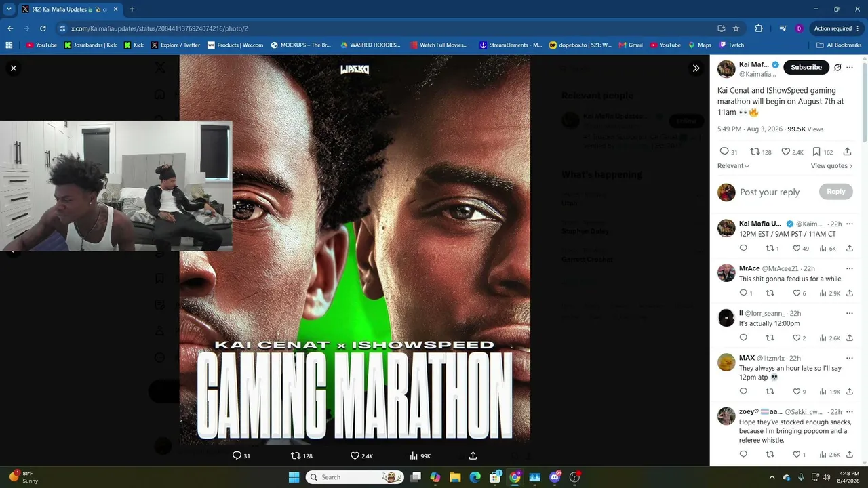Open a new browser tab
The height and width of the screenshot is (488, 868).
[x=132, y=9]
